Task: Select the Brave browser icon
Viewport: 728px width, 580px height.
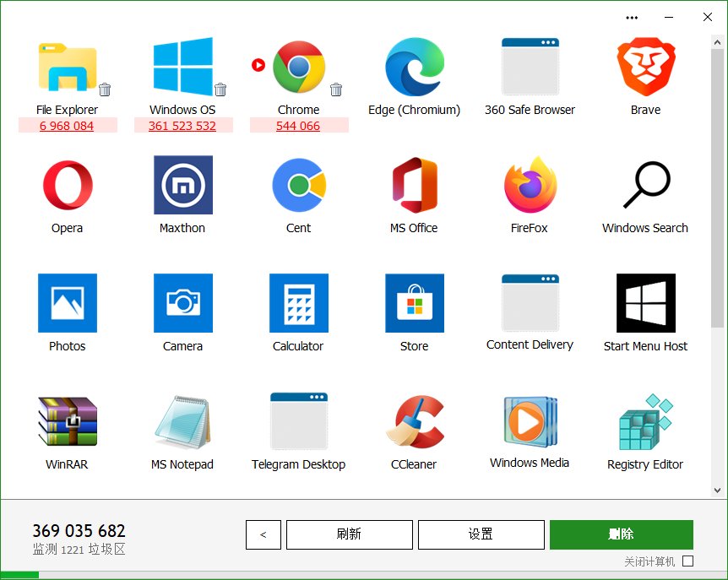Action: (646, 67)
